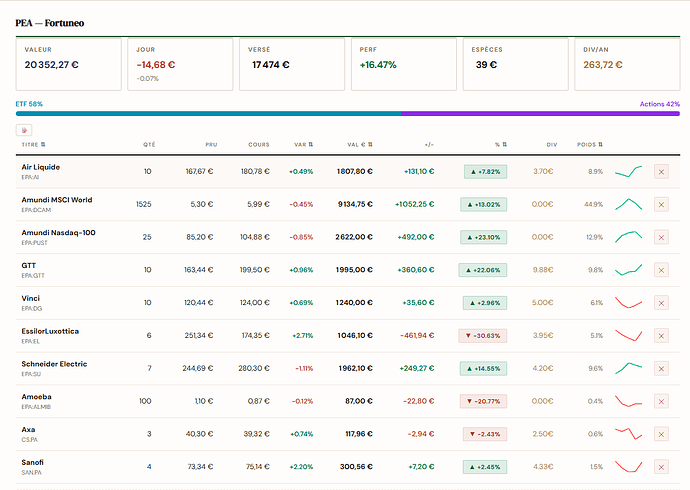The height and width of the screenshot is (490, 690).
Task: Click the COURS column header
Action: pos(259,144)
